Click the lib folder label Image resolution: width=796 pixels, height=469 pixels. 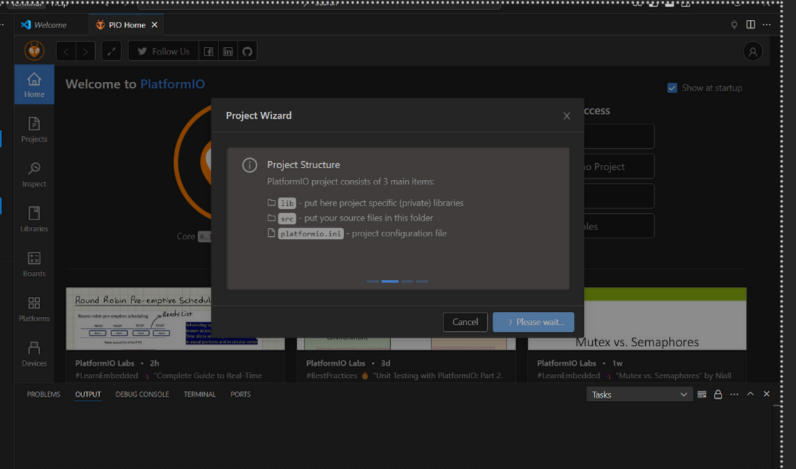coord(287,203)
